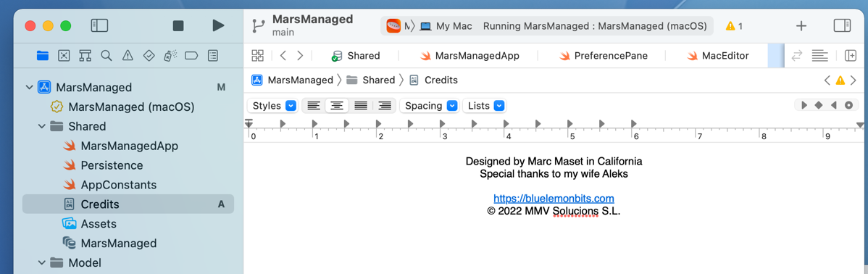
Task: Open the symbol navigator
Action: click(x=85, y=55)
